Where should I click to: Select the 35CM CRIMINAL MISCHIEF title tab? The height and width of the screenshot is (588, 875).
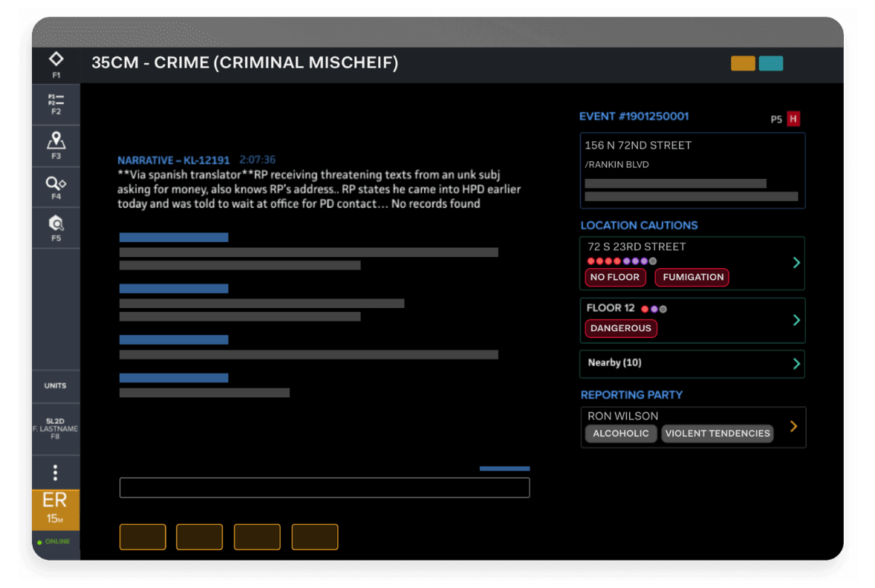tap(245, 63)
